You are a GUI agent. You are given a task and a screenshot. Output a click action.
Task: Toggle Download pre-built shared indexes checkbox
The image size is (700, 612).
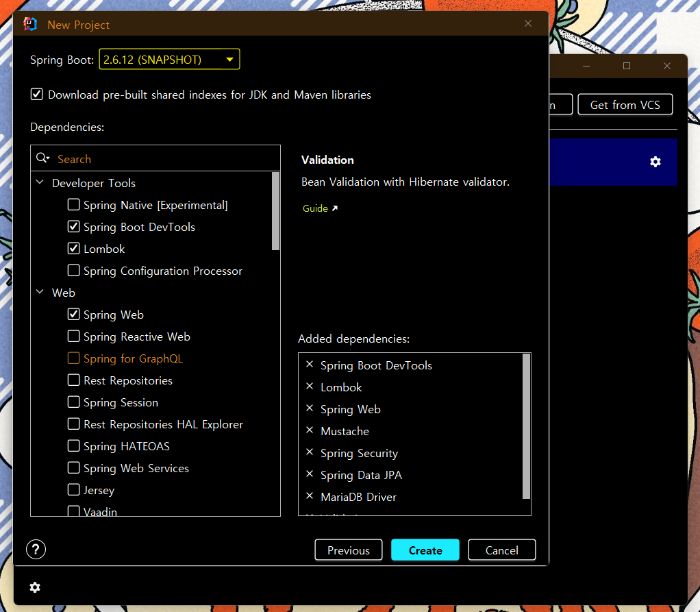[36, 95]
